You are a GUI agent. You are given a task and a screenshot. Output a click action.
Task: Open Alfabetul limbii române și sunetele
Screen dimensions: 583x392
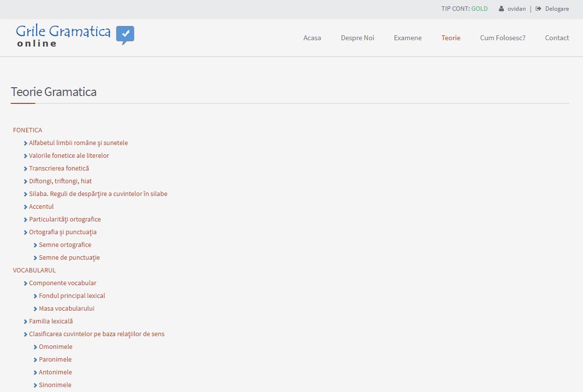click(78, 143)
